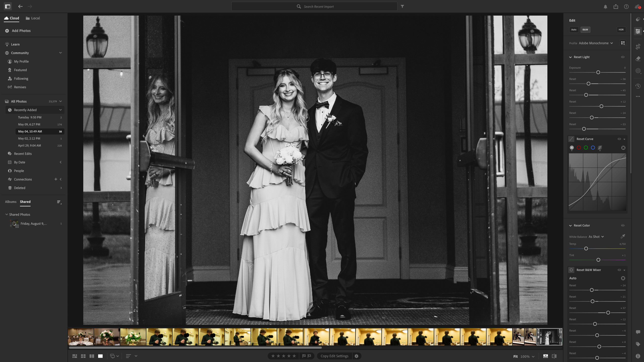
Task: Pick the white balance eyedropper
Action: [623, 236]
